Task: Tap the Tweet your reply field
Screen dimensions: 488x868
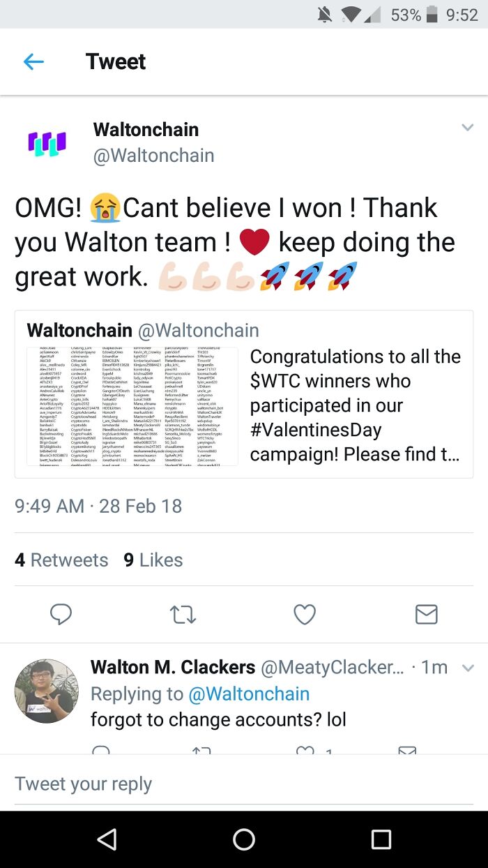Action: [84, 783]
